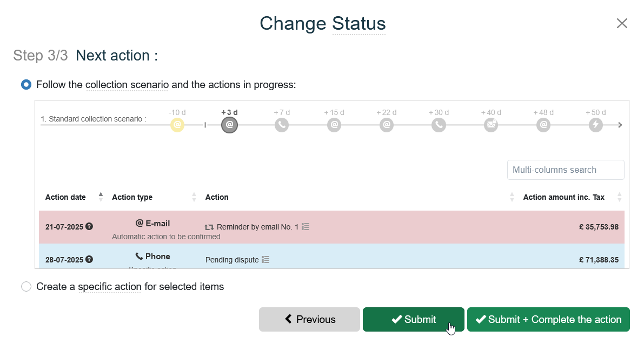Open details list icon next to Reminder by email
644x344 pixels.
(306, 227)
